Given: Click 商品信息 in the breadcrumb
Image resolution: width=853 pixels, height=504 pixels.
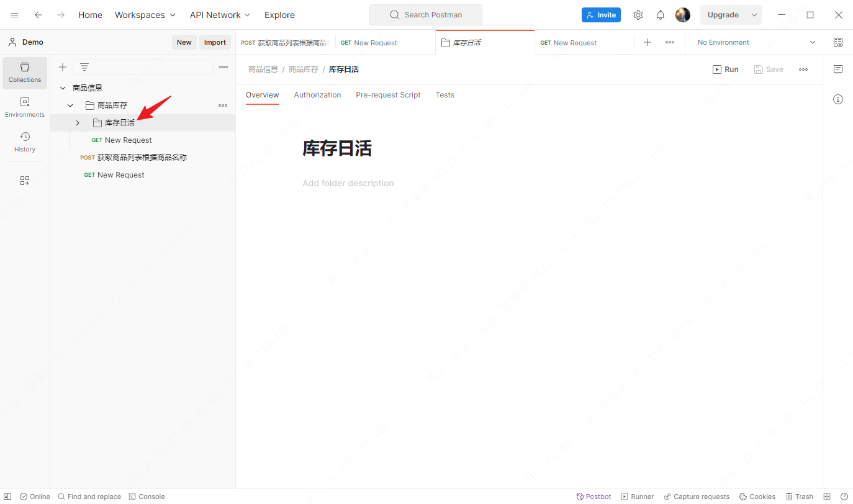Looking at the screenshot, I should (x=263, y=70).
